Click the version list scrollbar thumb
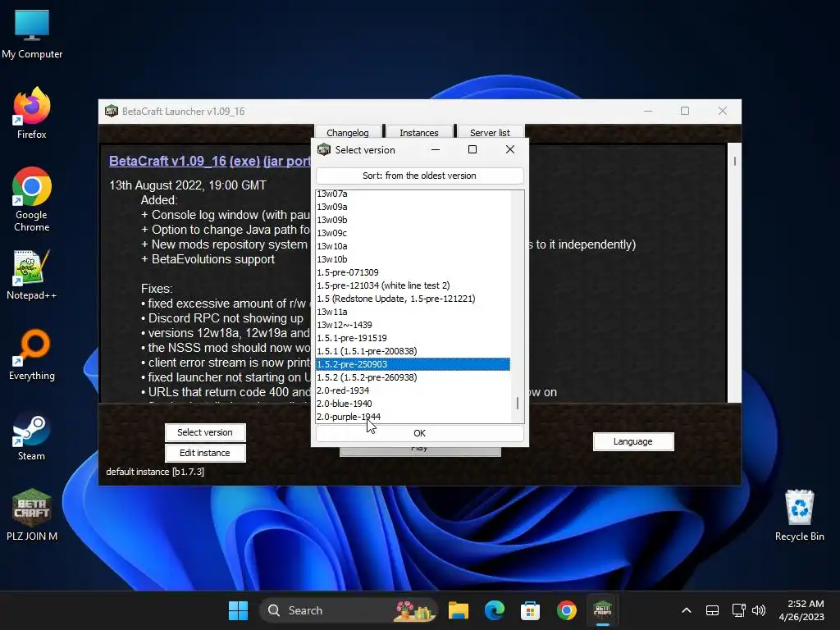The image size is (840, 630). click(x=517, y=404)
